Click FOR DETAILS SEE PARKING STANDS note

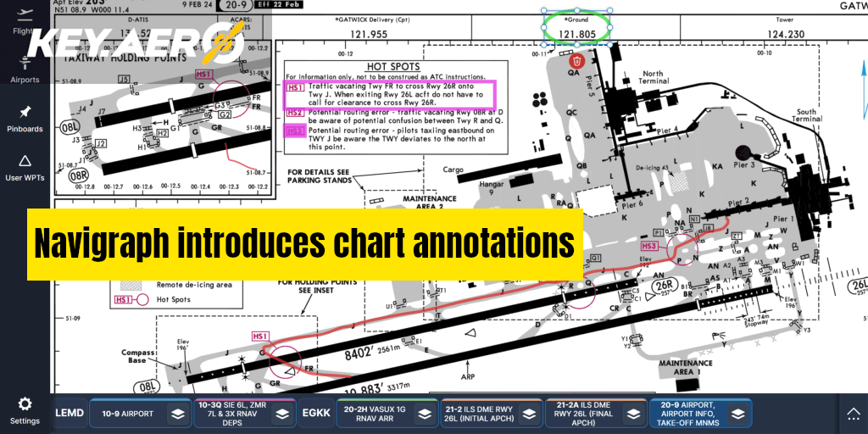click(321, 176)
